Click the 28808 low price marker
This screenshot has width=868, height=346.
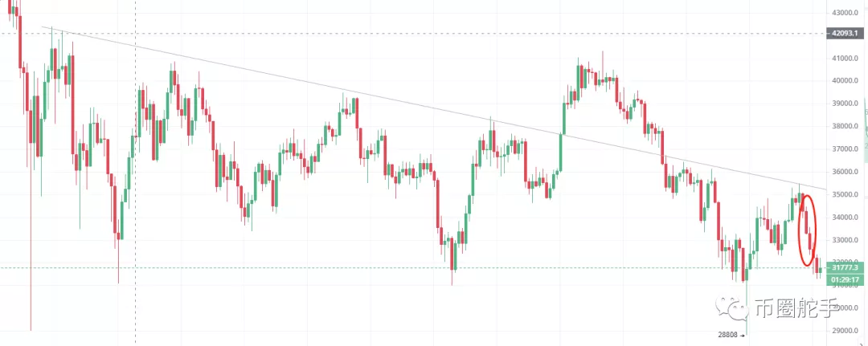tap(729, 335)
